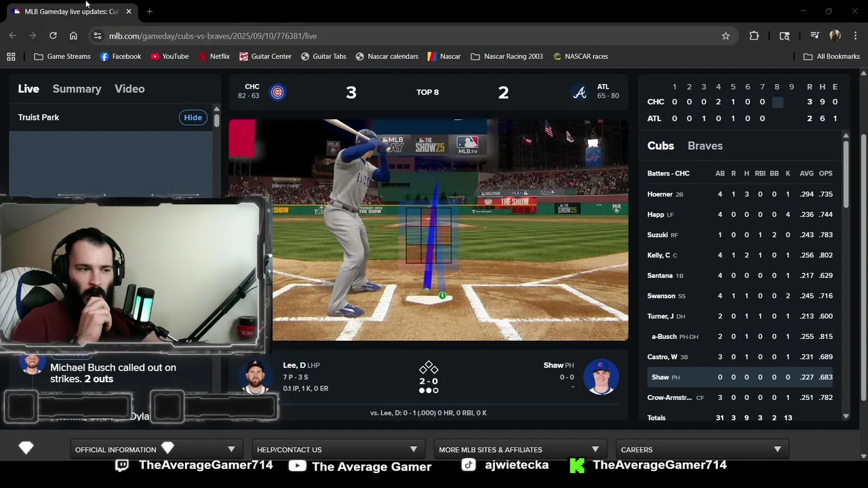Screen dimensions: 868x488
Task: Open the browser extensions menu
Action: 754,36
